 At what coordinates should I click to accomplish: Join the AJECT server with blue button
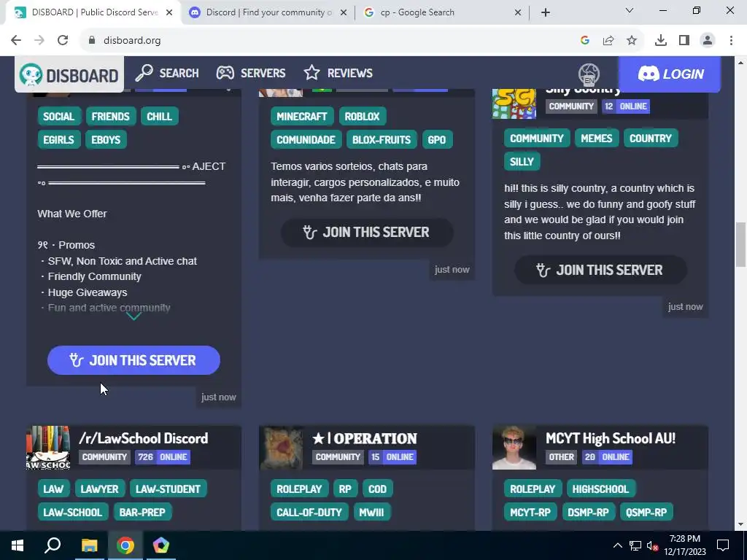pyautogui.click(x=134, y=360)
